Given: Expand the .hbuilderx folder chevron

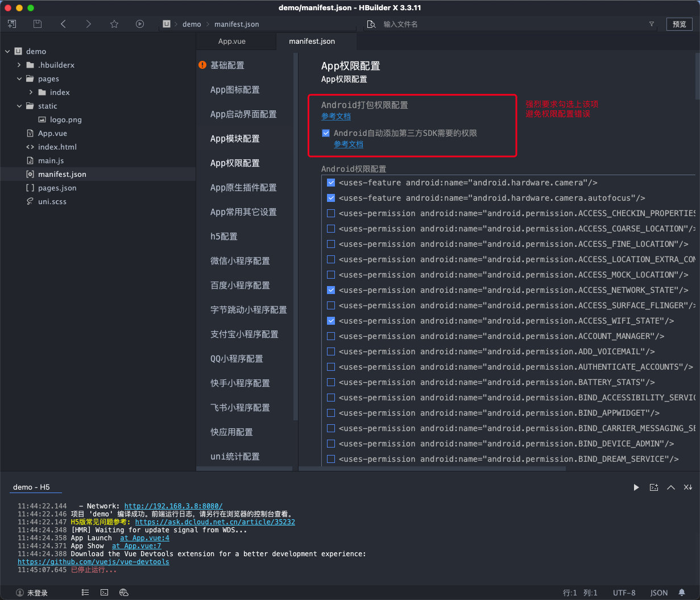Looking at the screenshot, I should click(19, 65).
